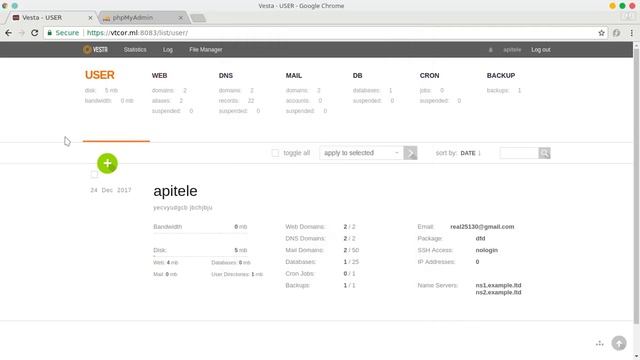Go to the WEB section tab
640x360 pixels.
(x=159, y=76)
